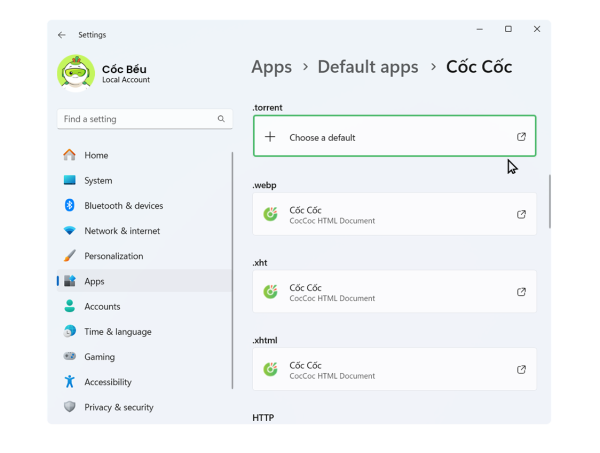Image resolution: width=600 pixels, height=453 pixels.
Task: Click the Apps sidebar icon
Action: 70,281
